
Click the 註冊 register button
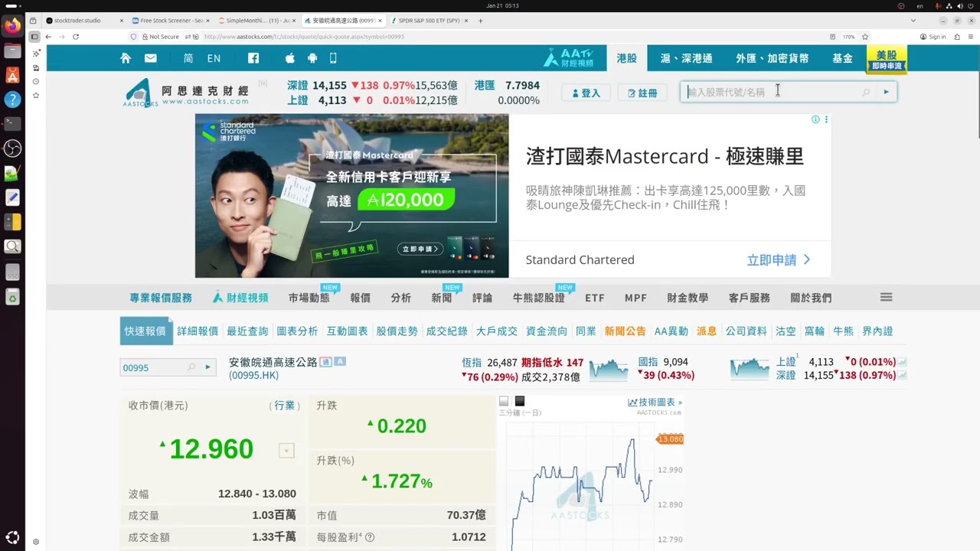pyautogui.click(x=642, y=93)
